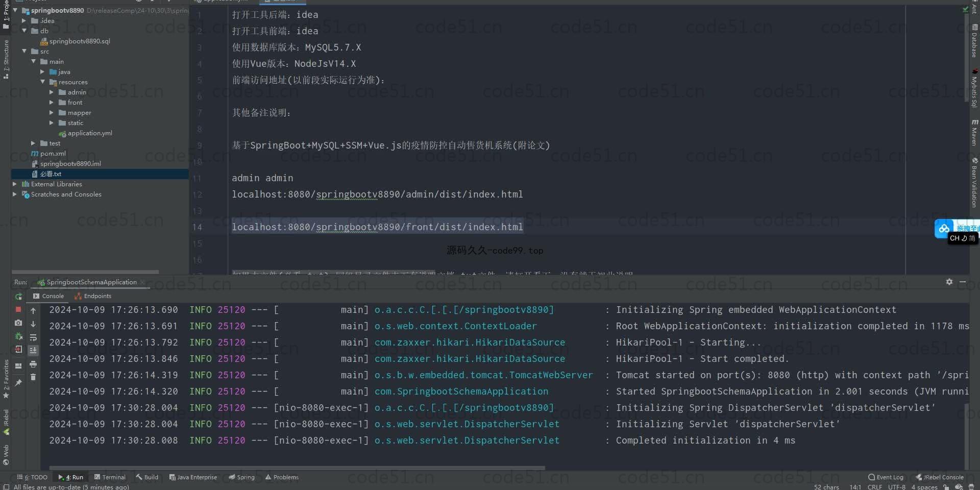Open the Favorites tool window
The height and width of the screenshot is (490, 980).
point(6,379)
